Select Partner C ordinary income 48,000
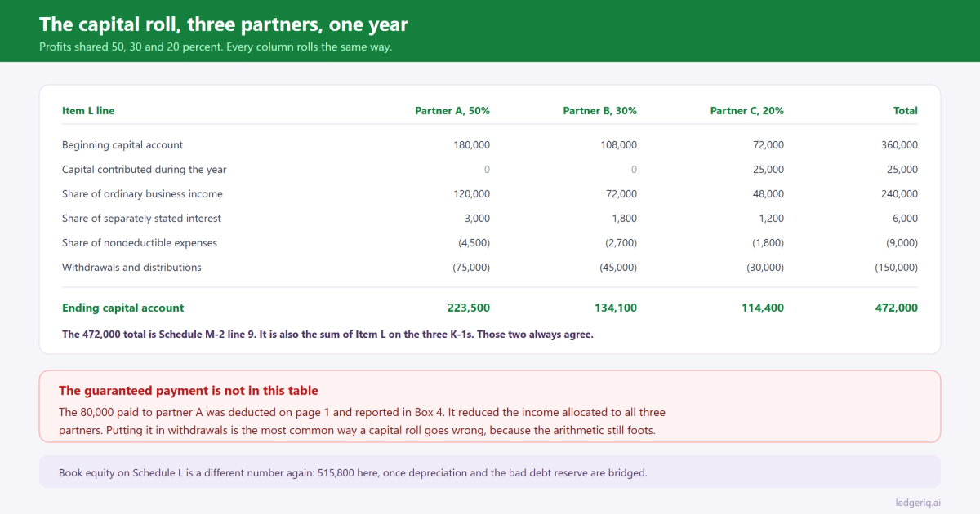This screenshot has width=980, height=514. click(x=768, y=194)
